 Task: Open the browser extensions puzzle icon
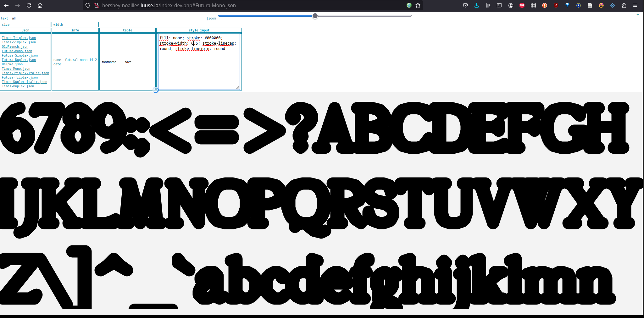624,5
